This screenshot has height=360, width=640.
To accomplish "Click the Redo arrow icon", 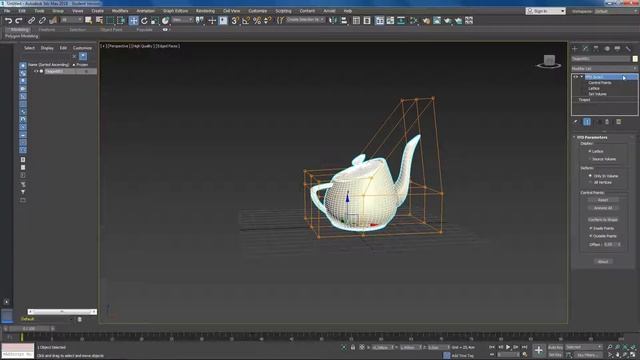I will [x=19, y=20].
